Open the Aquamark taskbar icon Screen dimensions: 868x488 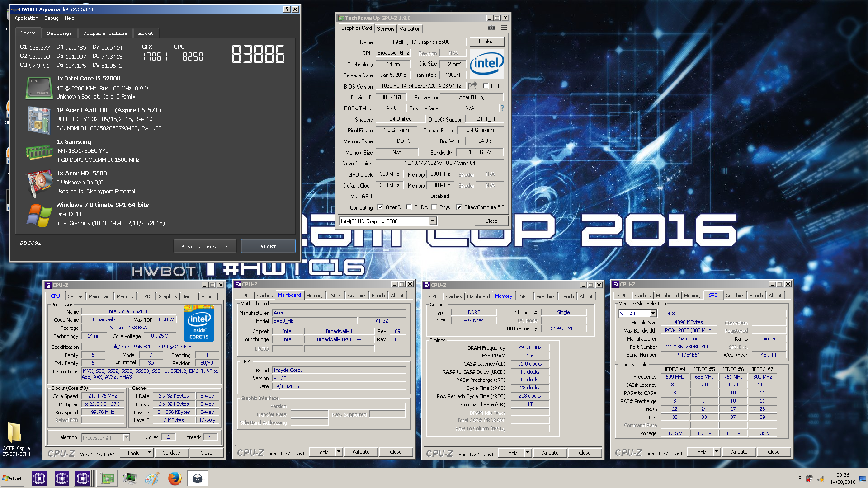tap(197, 478)
